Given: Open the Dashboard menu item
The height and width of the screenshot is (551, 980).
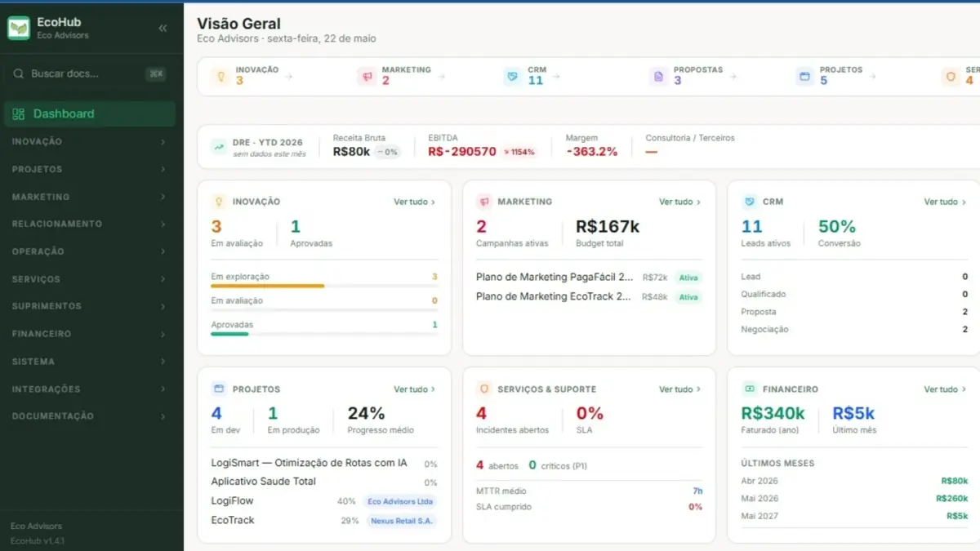Looking at the screenshot, I should pos(90,113).
